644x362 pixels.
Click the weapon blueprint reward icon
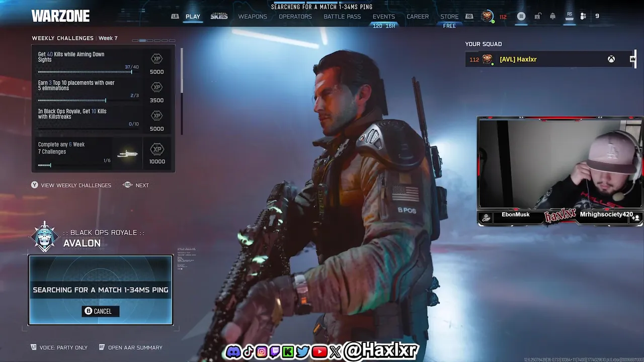(127, 154)
